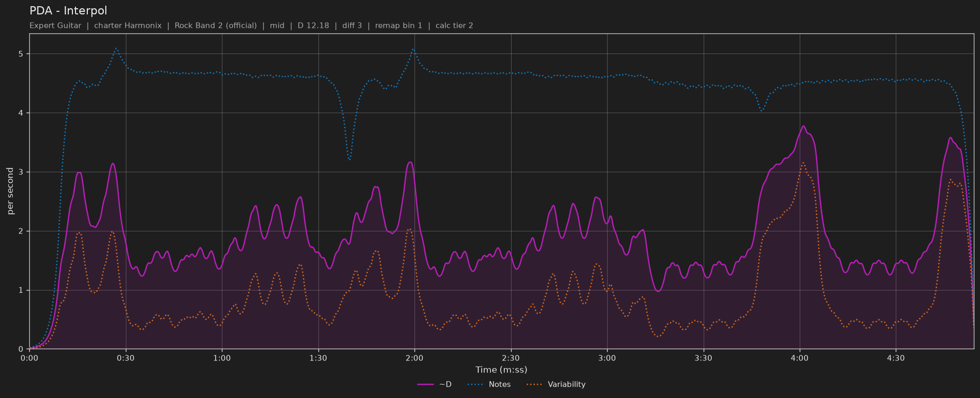Click "calc tier 2" in the subtitle
Screen dimensions: 980x398
tap(454, 25)
